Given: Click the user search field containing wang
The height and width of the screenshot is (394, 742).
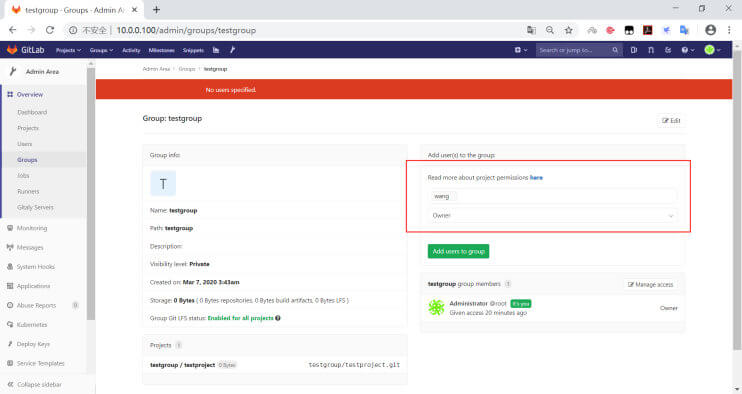Looking at the screenshot, I should tap(553, 196).
